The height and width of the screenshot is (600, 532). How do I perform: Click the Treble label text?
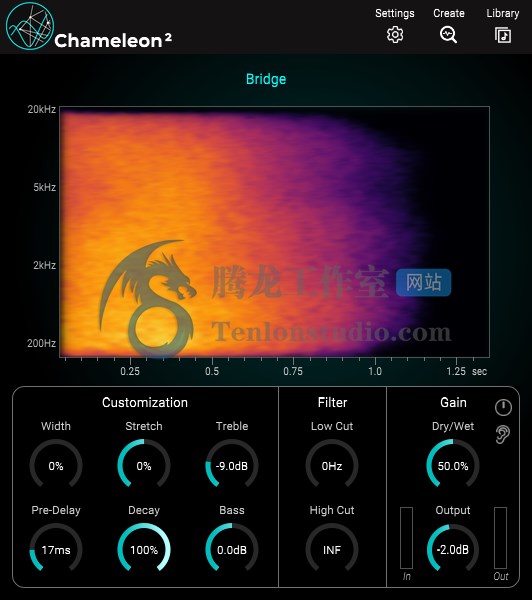tap(232, 426)
